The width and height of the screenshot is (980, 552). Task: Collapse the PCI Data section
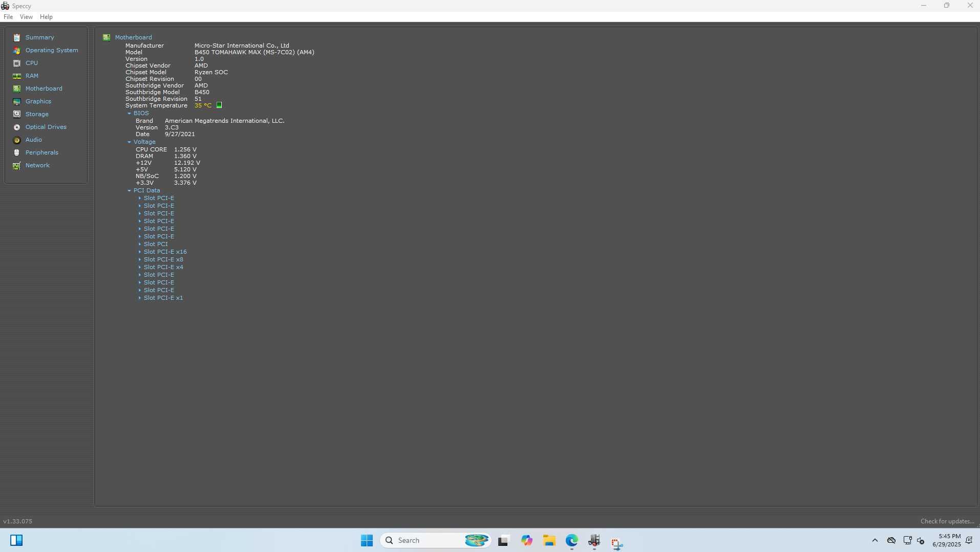129,191
